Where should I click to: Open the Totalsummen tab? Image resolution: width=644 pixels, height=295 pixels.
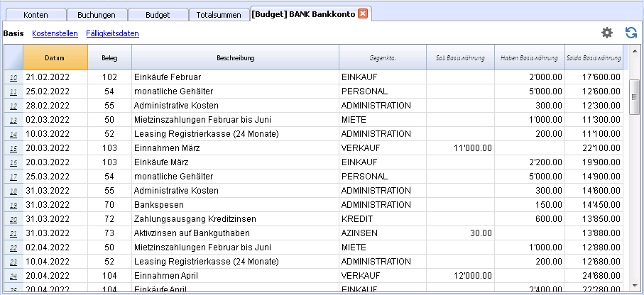(219, 15)
